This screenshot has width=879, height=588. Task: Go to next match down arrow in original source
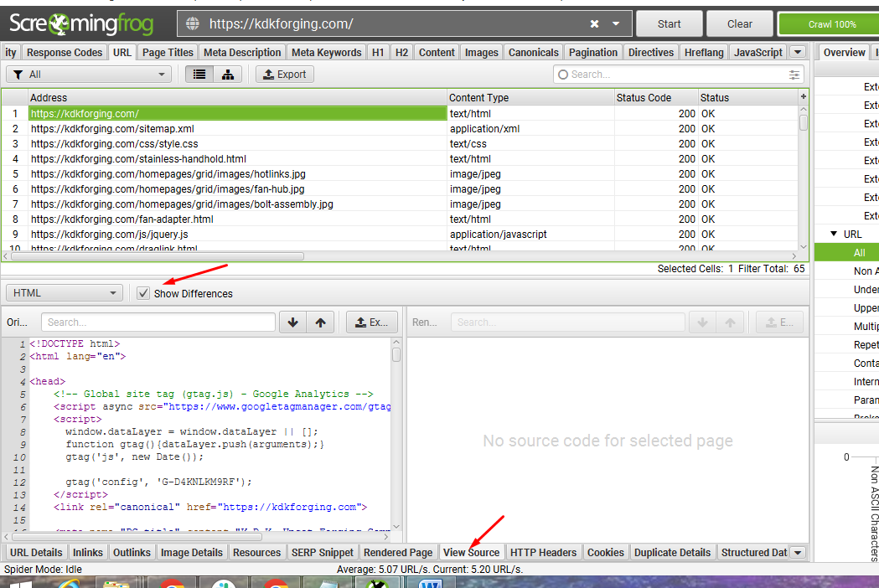[x=292, y=322]
